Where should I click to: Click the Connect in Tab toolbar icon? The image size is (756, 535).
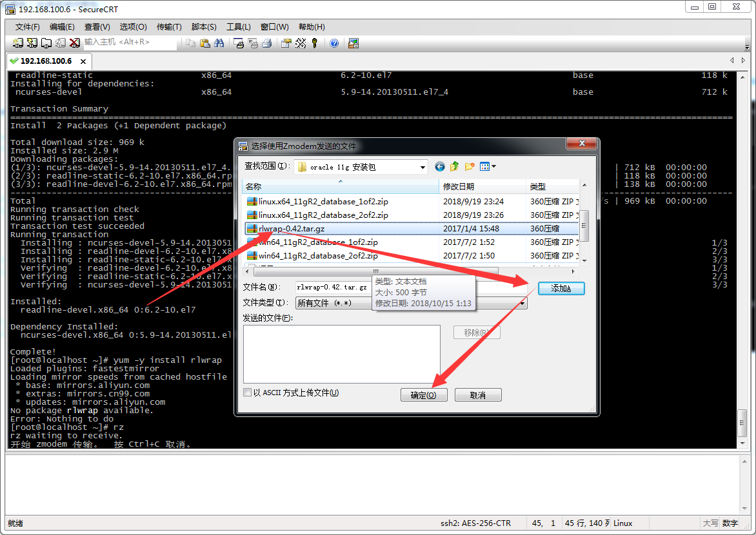(46, 43)
